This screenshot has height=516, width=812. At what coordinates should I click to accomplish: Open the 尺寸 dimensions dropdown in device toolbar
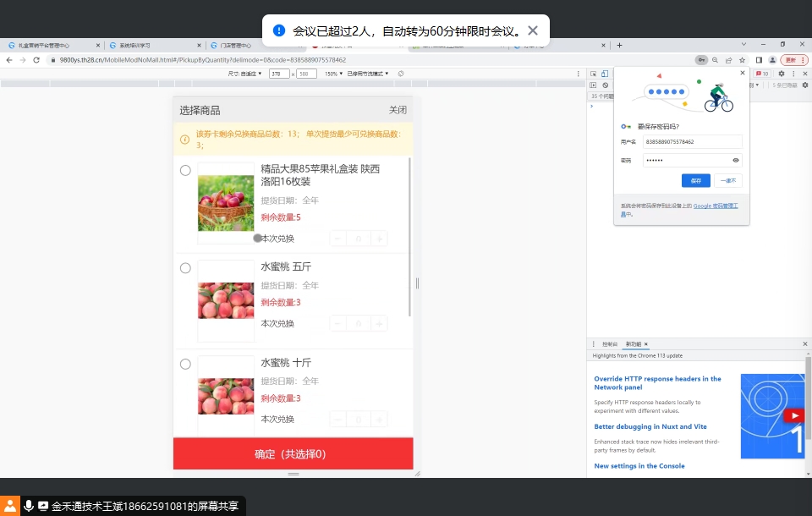(245, 74)
